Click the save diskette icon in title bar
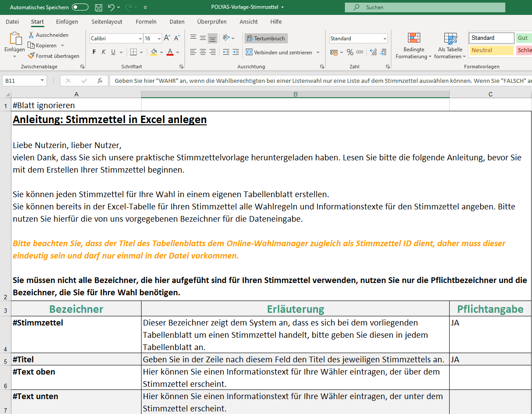The height and width of the screenshot is (414, 532). click(99, 7)
